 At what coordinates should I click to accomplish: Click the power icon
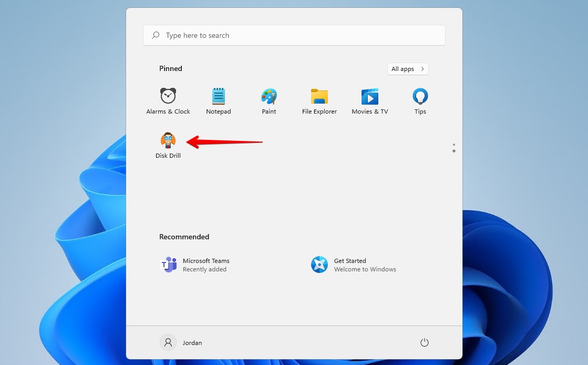(425, 342)
